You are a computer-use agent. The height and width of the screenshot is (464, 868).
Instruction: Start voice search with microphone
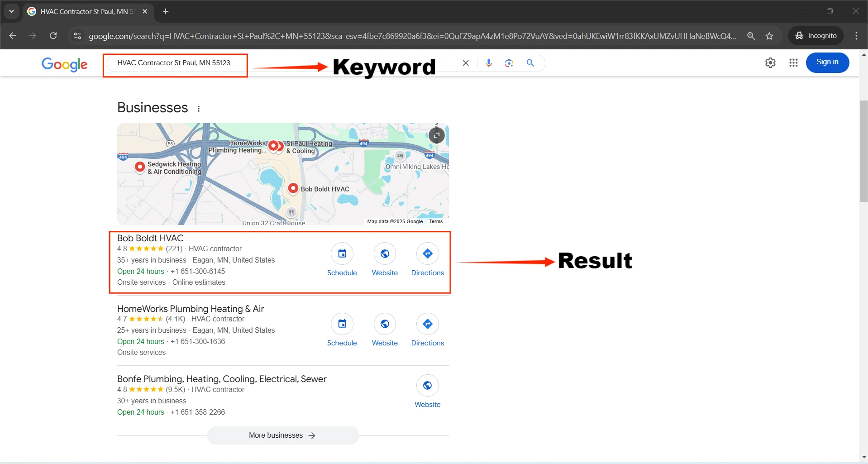489,63
